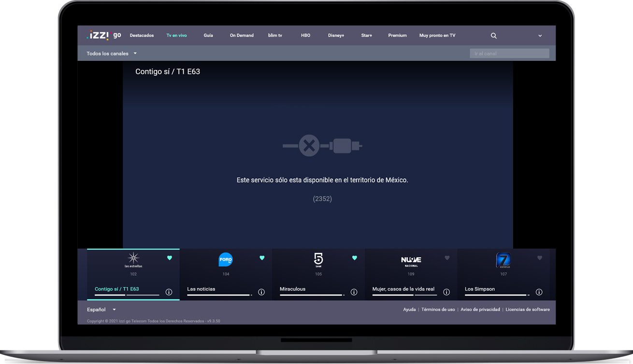Image resolution: width=633 pixels, height=364 pixels.
Task: Focus the Ir al canal field
Action: [509, 54]
